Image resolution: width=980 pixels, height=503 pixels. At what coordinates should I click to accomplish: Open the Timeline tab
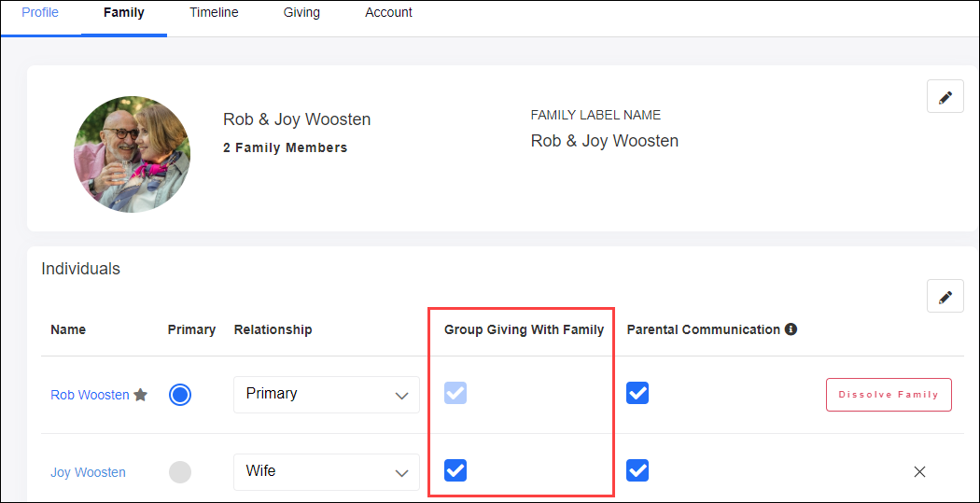(214, 13)
